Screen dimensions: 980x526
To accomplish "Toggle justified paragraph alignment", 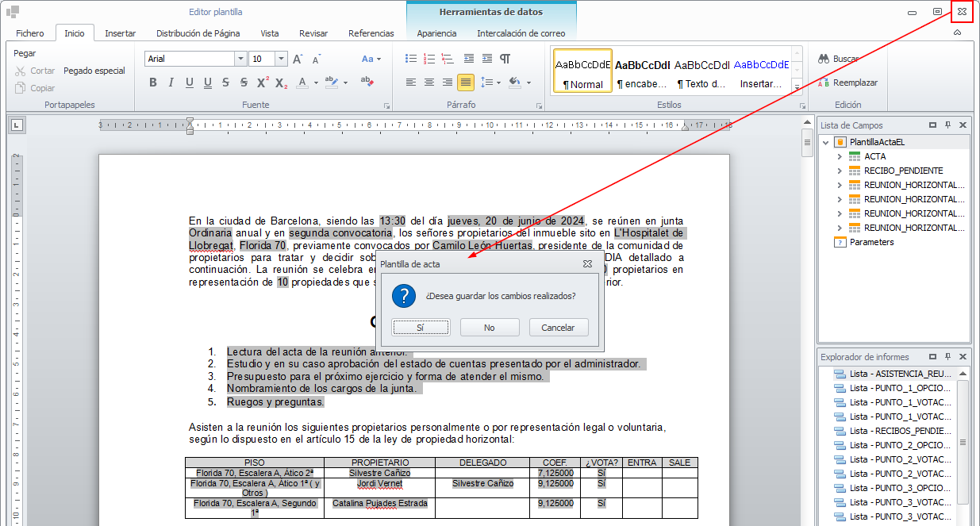I will pyautogui.click(x=466, y=83).
